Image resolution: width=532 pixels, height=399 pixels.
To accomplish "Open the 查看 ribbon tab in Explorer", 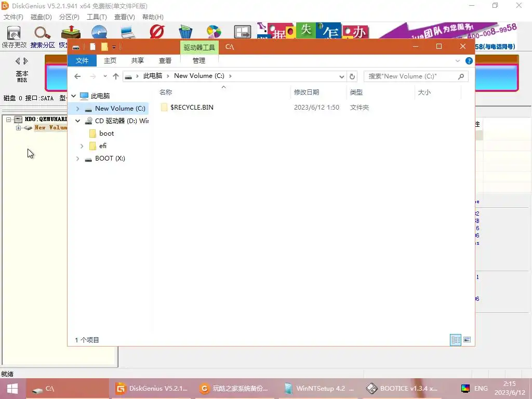I will pos(165,61).
